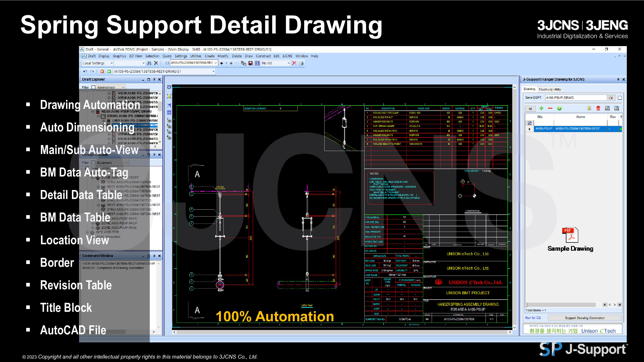Click the drawing canvas horizontal scrollbar
This screenshot has height=362, width=644.
[342, 332]
